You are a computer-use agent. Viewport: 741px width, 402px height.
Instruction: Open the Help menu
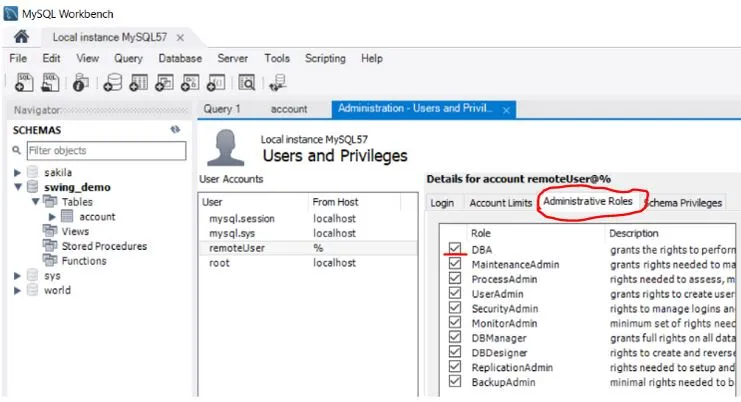click(x=371, y=58)
